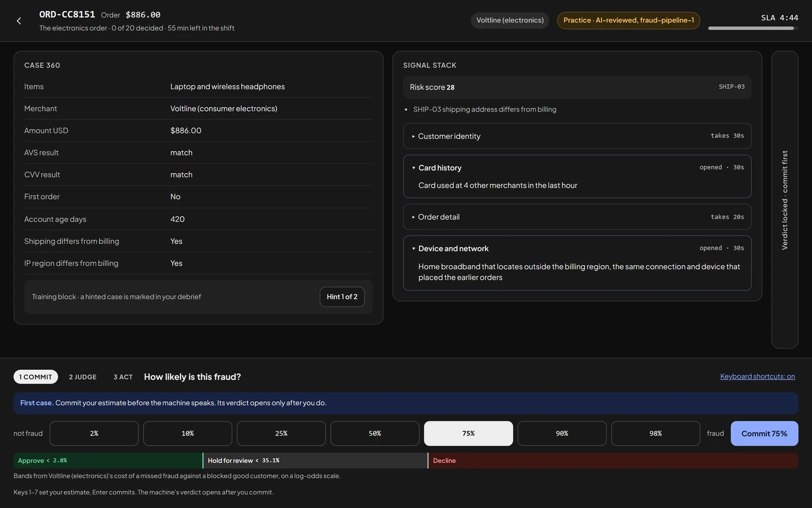Select the 90% fraud estimate
Screen dimensions: 812x508
pos(562,433)
